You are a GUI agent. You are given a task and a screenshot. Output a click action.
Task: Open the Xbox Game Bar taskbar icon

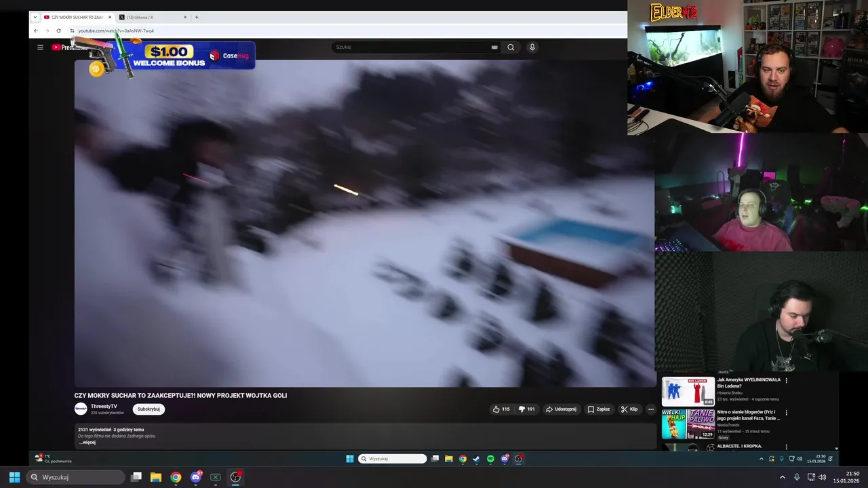click(x=216, y=477)
